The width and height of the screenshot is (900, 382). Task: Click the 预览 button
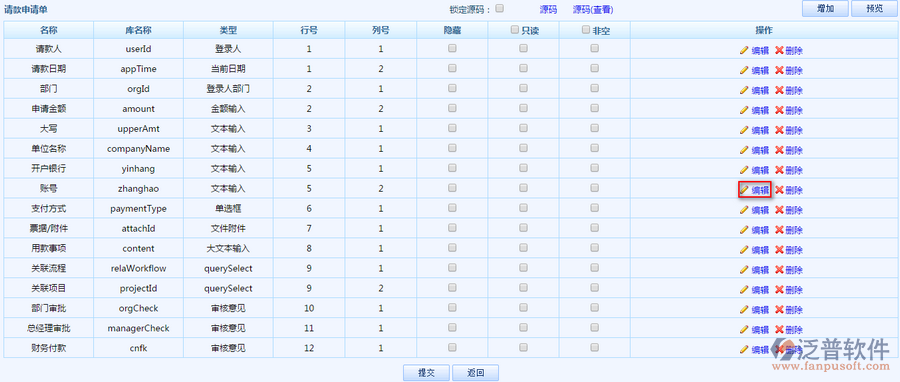point(875,9)
